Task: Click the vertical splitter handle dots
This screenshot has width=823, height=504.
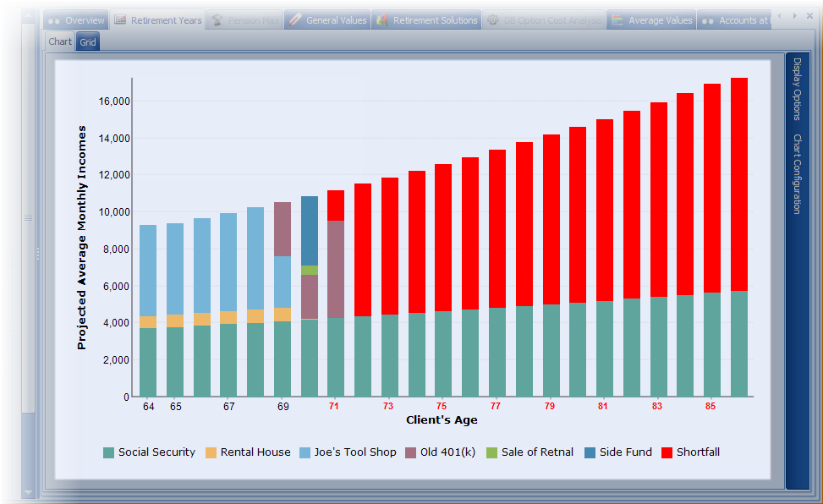Action: [37, 253]
